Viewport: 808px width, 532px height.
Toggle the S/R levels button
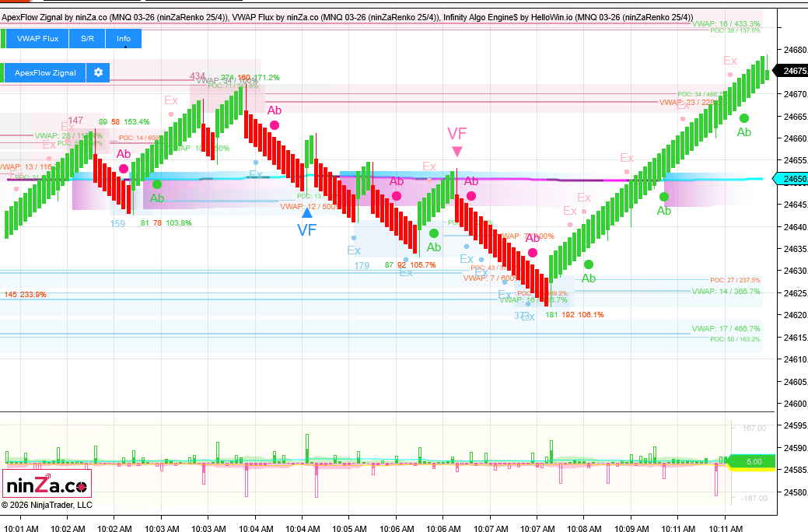tap(88, 38)
